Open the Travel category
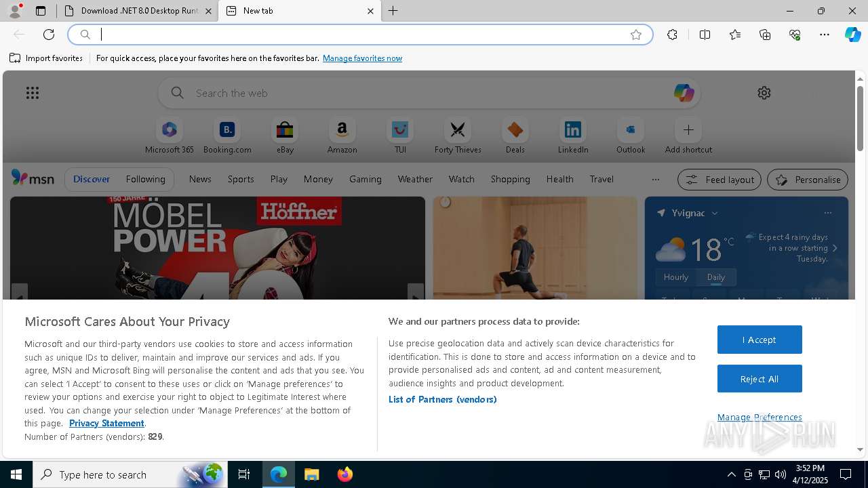The height and width of the screenshot is (488, 868). click(601, 179)
